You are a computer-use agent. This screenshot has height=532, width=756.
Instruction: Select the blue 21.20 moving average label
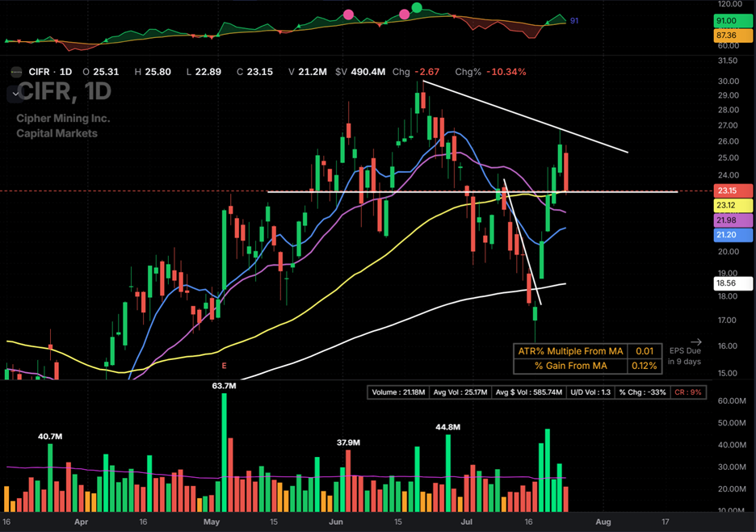coord(733,235)
